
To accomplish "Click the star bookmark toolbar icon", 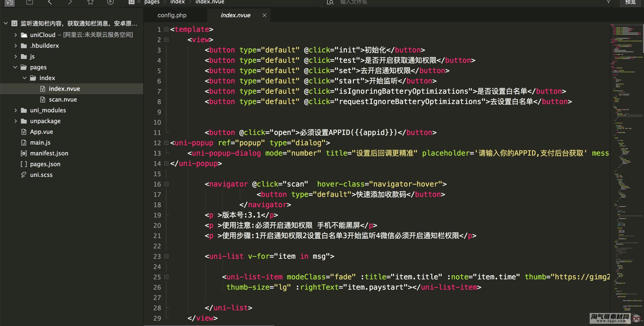I will pyautogui.click(x=90, y=2).
